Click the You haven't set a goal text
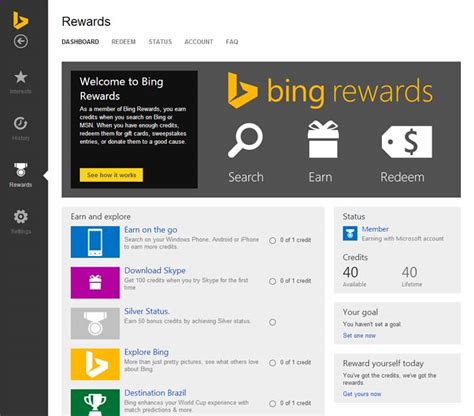The width and height of the screenshot is (474, 416). pos(372,324)
